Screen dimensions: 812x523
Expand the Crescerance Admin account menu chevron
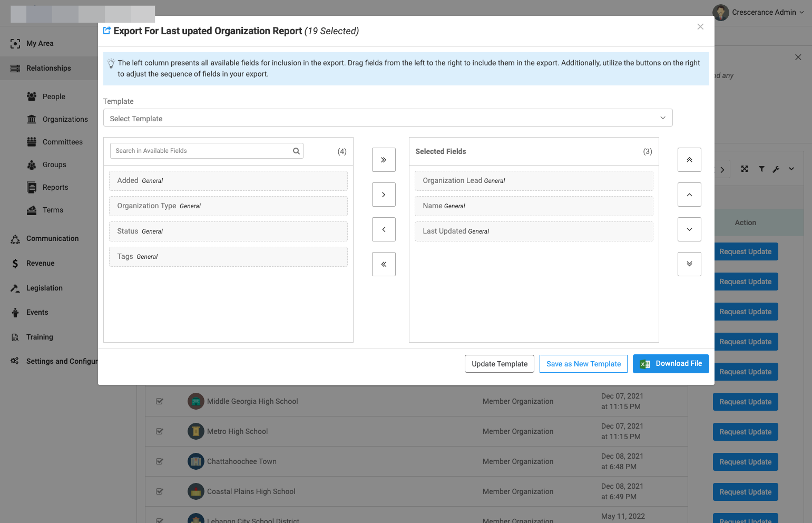pos(802,12)
